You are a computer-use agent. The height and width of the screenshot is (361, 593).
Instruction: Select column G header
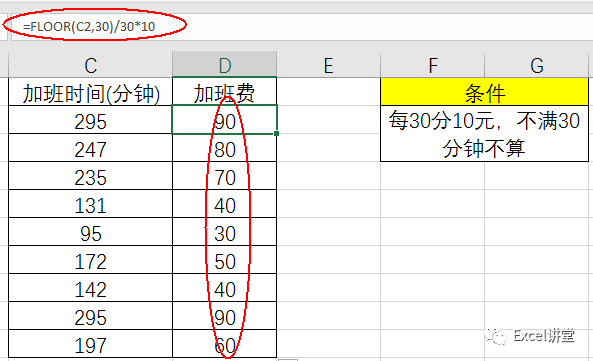[537, 65]
